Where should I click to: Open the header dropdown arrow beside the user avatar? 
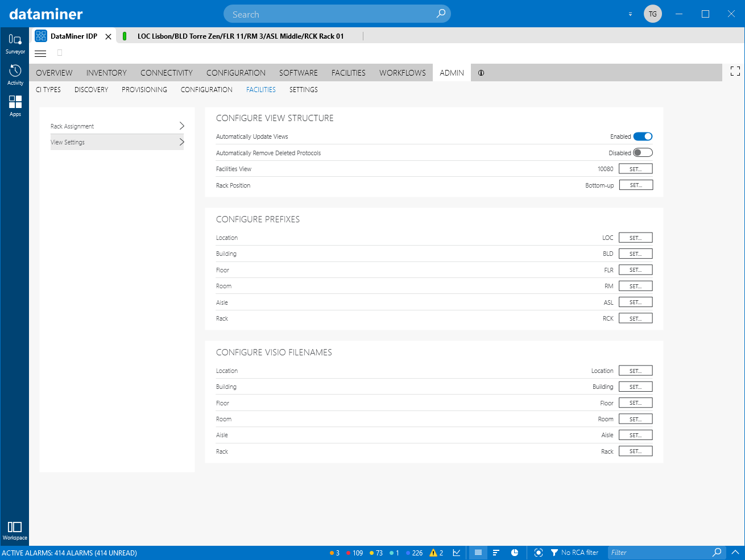click(630, 14)
